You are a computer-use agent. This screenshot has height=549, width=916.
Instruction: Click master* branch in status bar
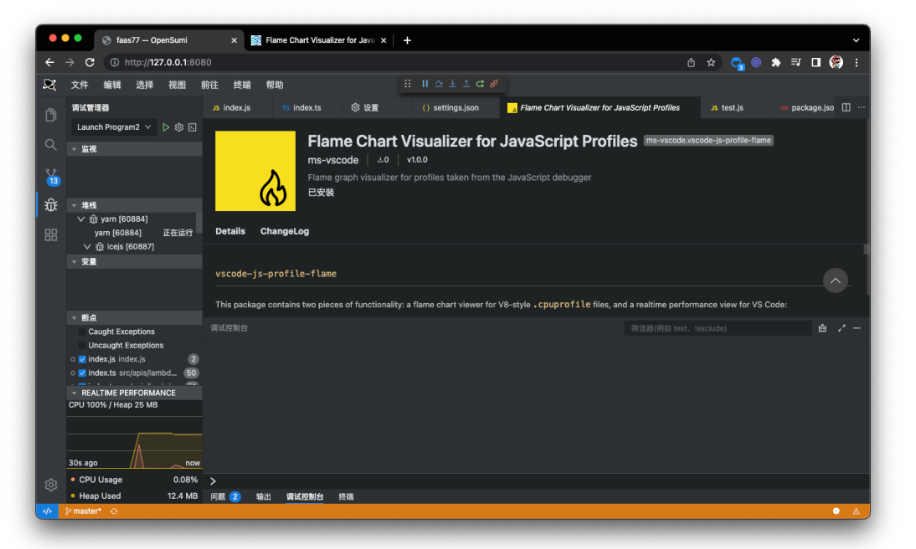[x=83, y=511]
